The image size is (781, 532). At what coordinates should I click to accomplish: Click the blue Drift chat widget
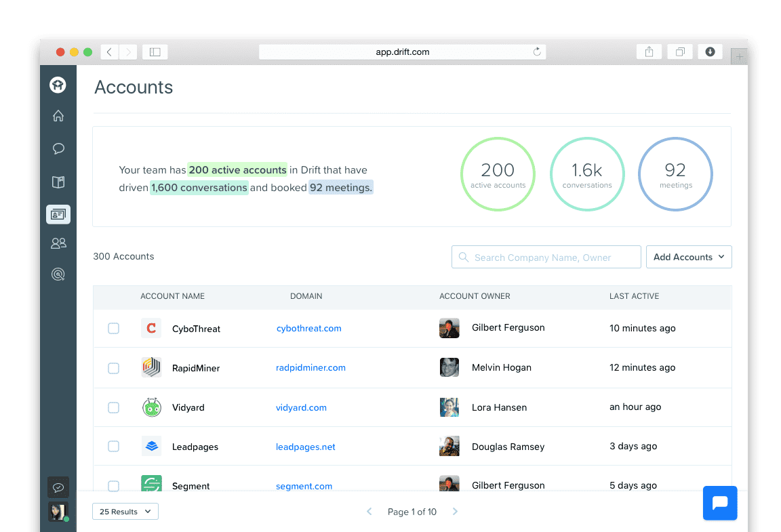720,503
